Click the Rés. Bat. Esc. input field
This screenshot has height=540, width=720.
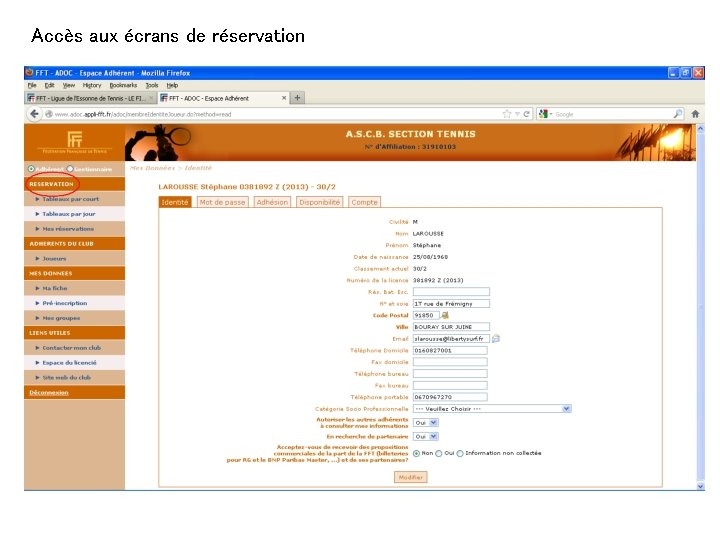[451, 292]
